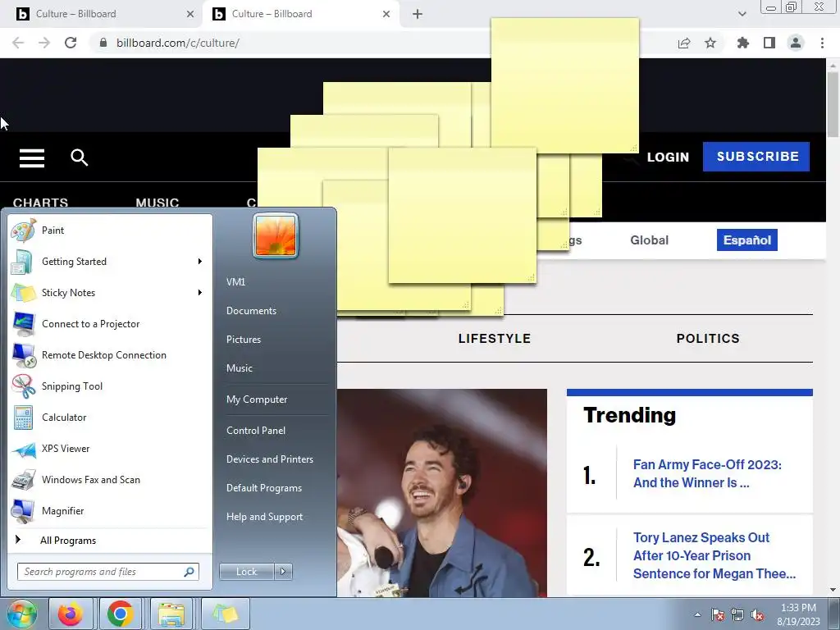This screenshot has height=630, width=840.
Task: Open Firefox from the taskbar
Action: pos(71,614)
